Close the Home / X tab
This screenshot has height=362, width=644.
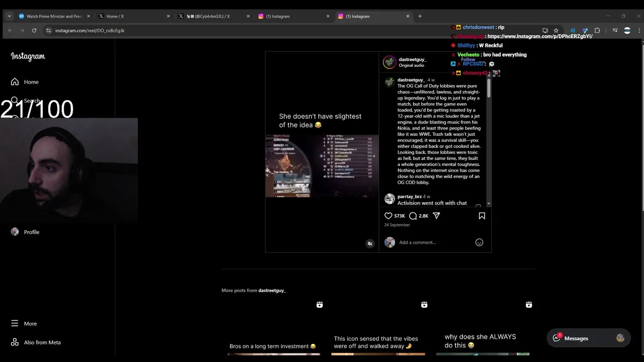168,16
